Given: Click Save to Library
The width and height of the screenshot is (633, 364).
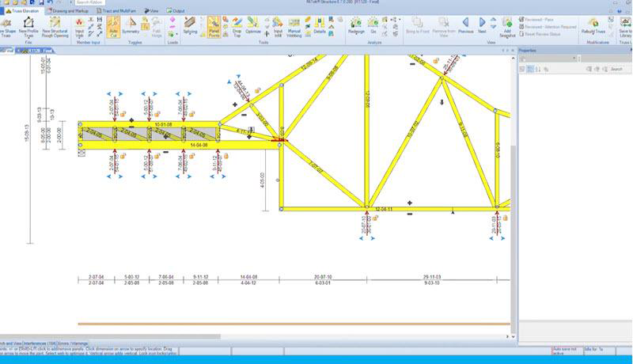Looking at the screenshot, I should click(625, 27).
